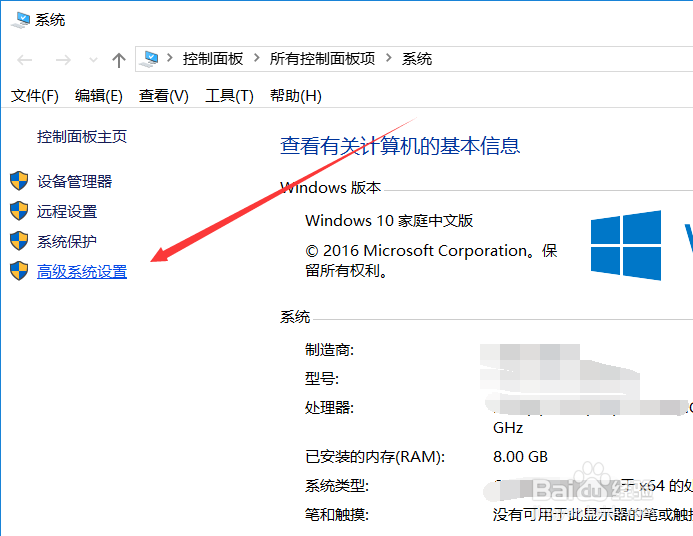Screen dimensions: 693x536
Task: Open 高级系统设置 link
Action: (x=82, y=271)
